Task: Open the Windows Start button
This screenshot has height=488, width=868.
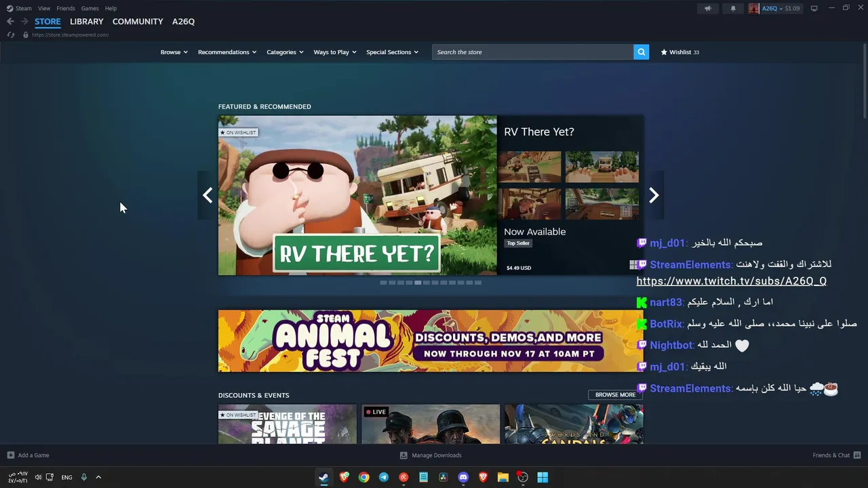Action: pos(542,477)
